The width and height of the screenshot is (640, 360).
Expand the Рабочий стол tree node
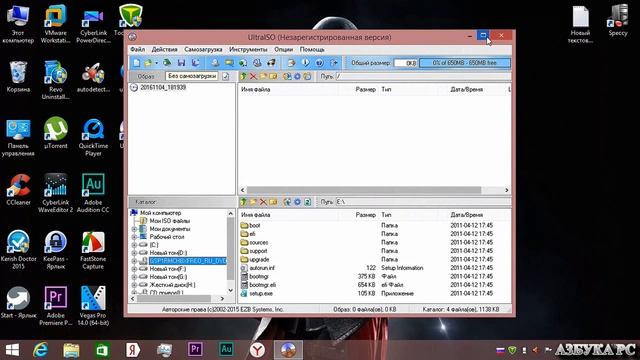(x=134, y=237)
